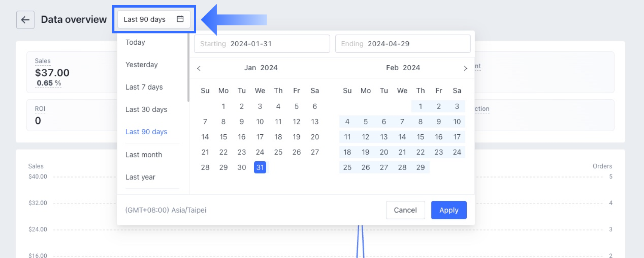Click the back arrow button

(x=25, y=20)
